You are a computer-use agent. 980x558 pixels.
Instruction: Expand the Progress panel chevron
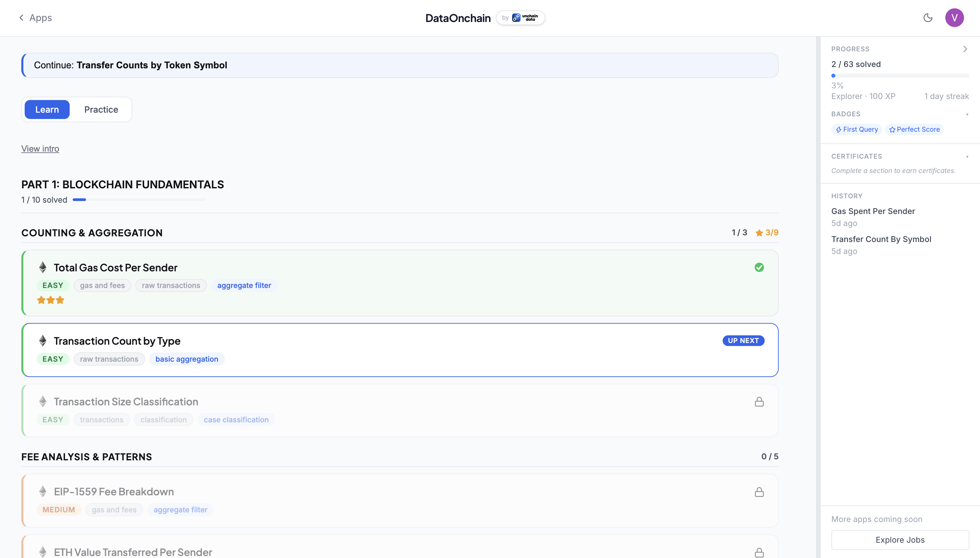click(965, 49)
